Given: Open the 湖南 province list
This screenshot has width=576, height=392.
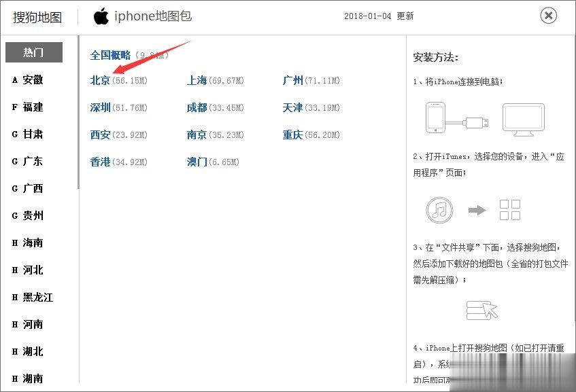Looking at the screenshot, I should click(28, 378).
